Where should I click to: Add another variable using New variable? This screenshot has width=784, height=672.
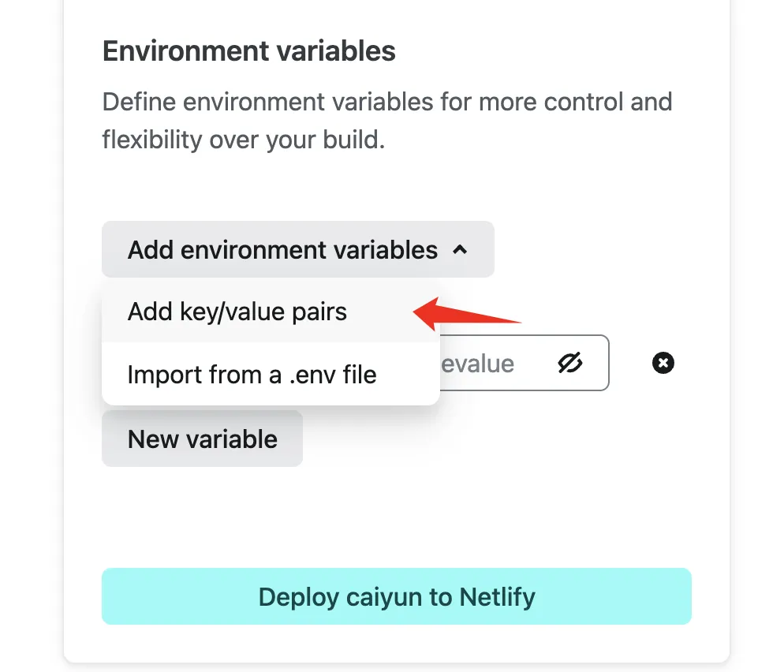[202, 439]
